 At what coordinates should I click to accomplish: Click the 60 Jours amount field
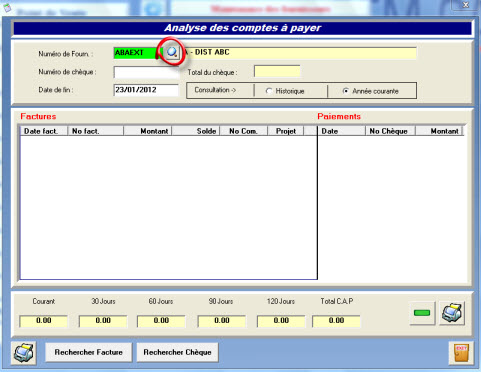161,321
